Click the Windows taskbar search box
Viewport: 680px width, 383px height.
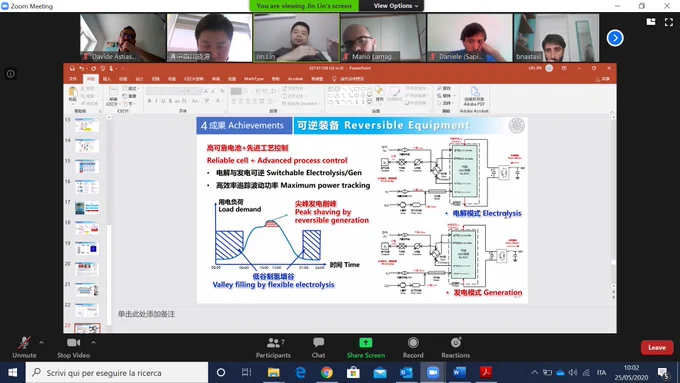(117, 373)
